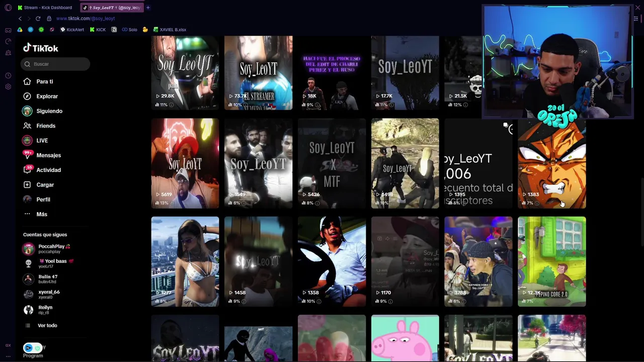Open Actividad notifications
The width and height of the screenshot is (644, 362).
(42, 170)
